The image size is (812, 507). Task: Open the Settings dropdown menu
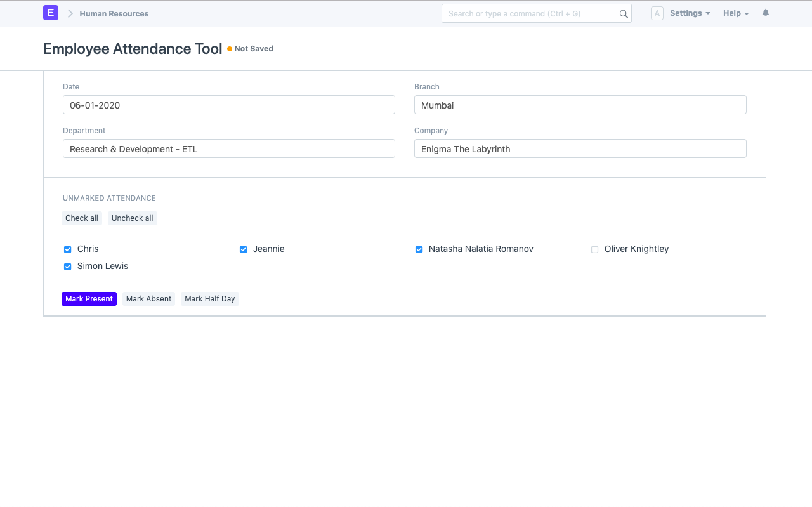[x=690, y=13]
